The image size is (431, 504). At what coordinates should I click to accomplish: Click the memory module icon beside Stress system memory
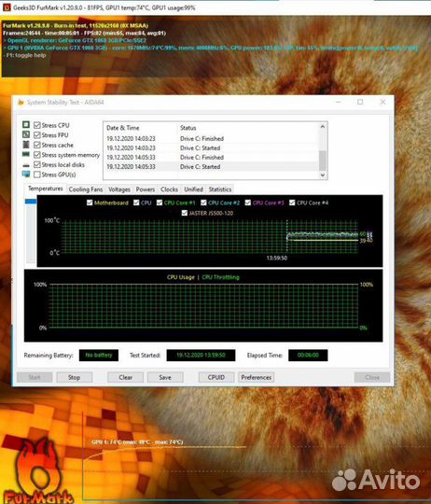coord(26,155)
